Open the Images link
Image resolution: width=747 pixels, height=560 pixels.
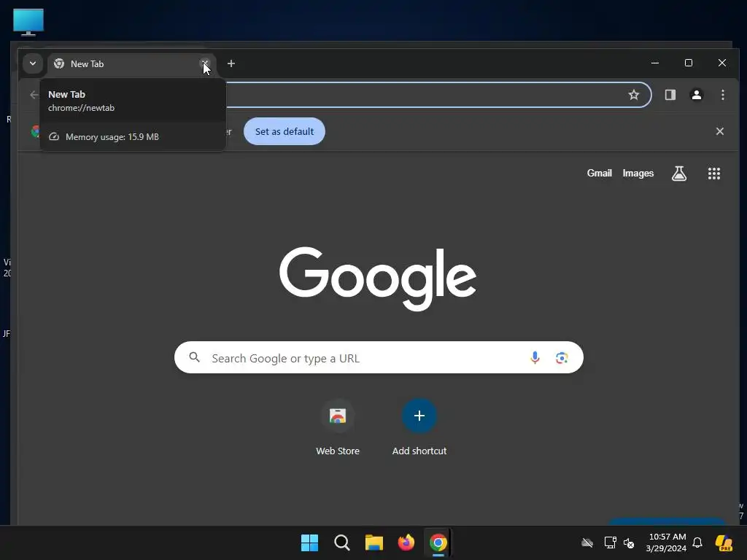638,174
